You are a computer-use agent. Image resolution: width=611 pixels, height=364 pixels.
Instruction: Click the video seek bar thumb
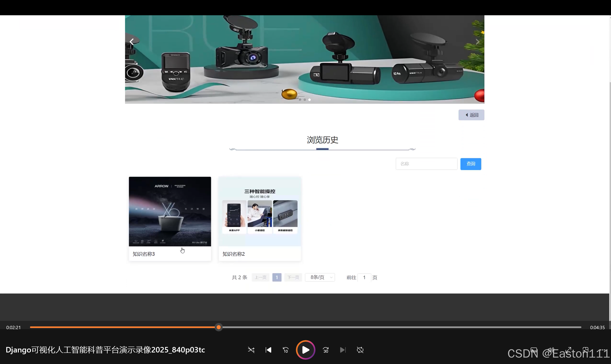pyautogui.click(x=218, y=327)
